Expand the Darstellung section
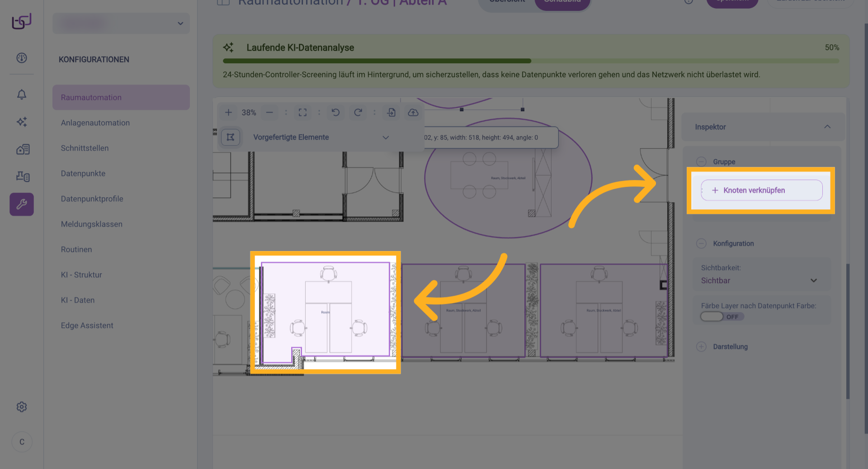The image size is (868, 469). tap(701, 347)
